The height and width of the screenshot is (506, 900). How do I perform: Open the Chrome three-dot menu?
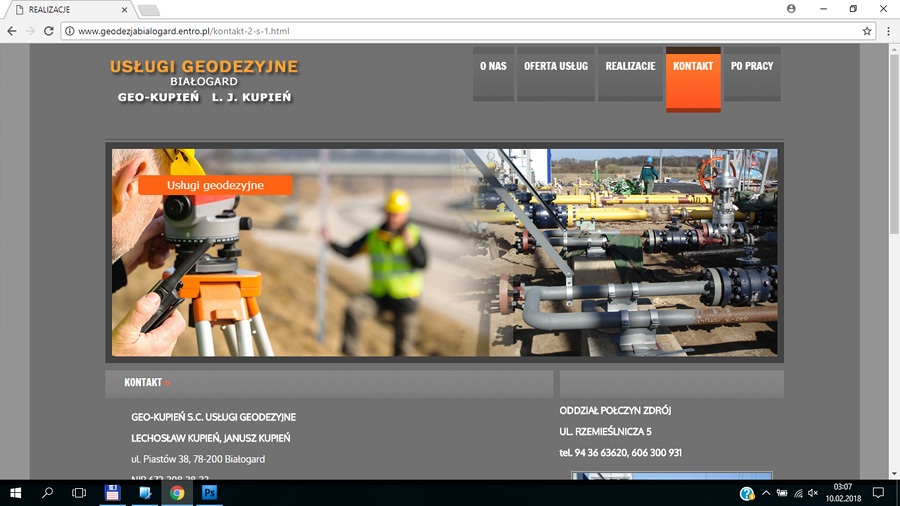pos(888,31)
